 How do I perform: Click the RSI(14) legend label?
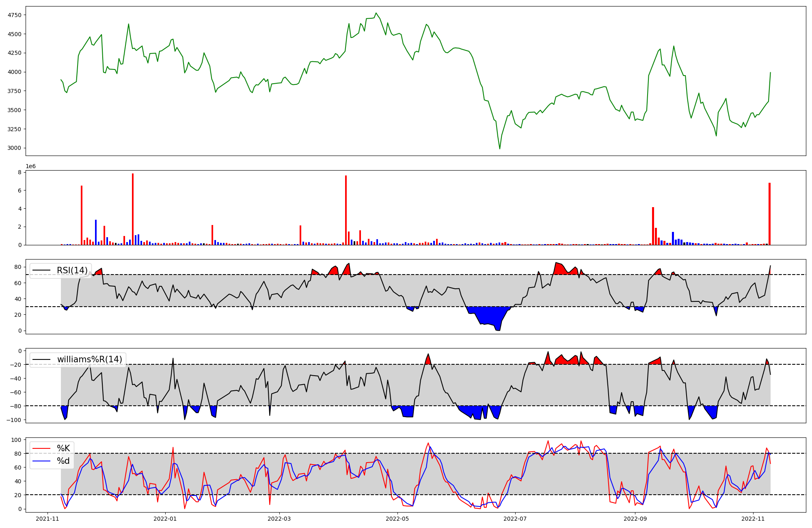pyautogui.click(x=72, y=270)
